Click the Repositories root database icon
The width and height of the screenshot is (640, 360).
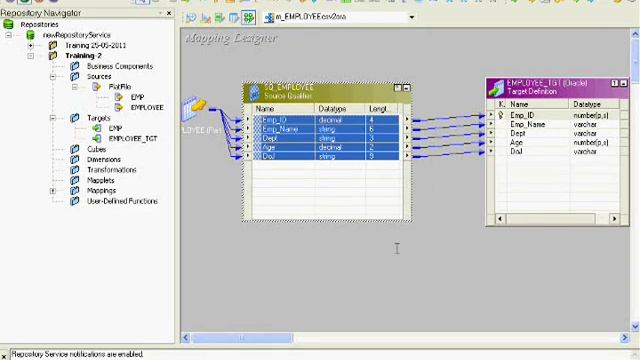pos(8,24)
